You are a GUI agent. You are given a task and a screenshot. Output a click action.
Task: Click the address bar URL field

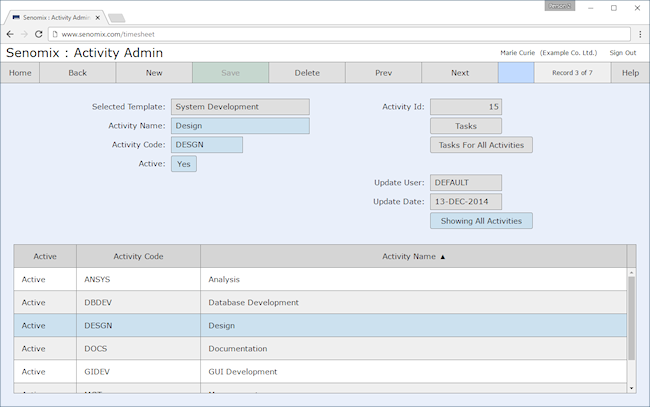339,34
